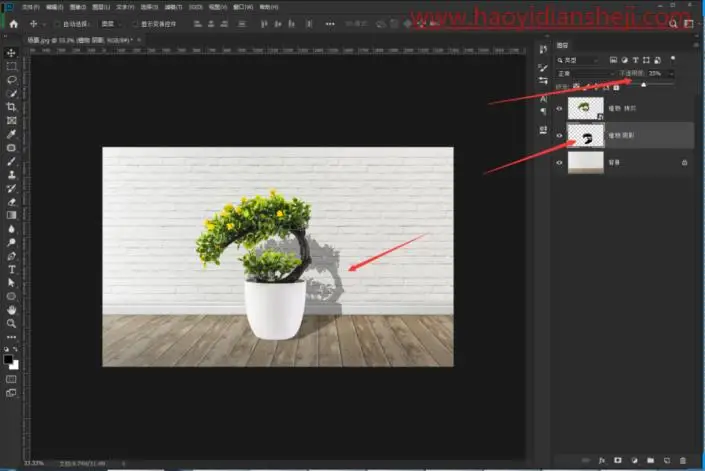The image size is (705, 471).
Task: Select the Clone Stamp tool
Action: (x=11, y=175)
